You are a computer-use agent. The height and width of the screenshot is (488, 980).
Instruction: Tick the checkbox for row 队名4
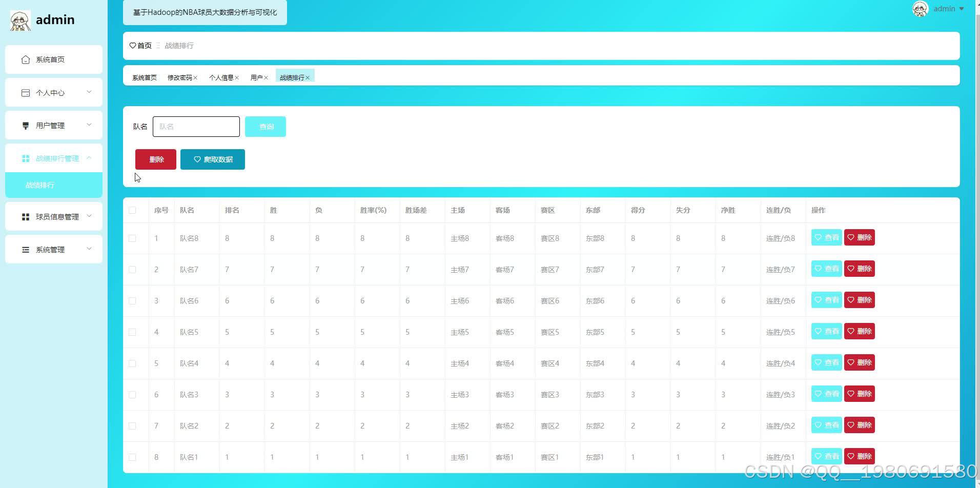132,363
